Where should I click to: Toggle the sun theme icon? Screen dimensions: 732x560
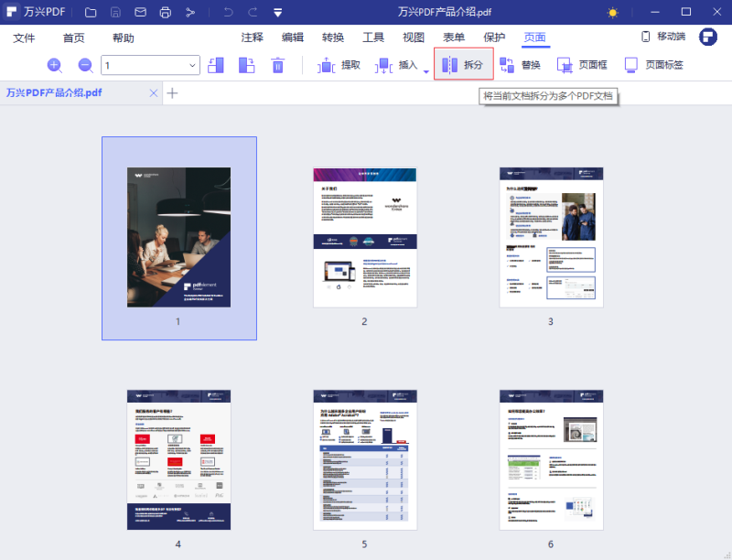pos(613,13)
